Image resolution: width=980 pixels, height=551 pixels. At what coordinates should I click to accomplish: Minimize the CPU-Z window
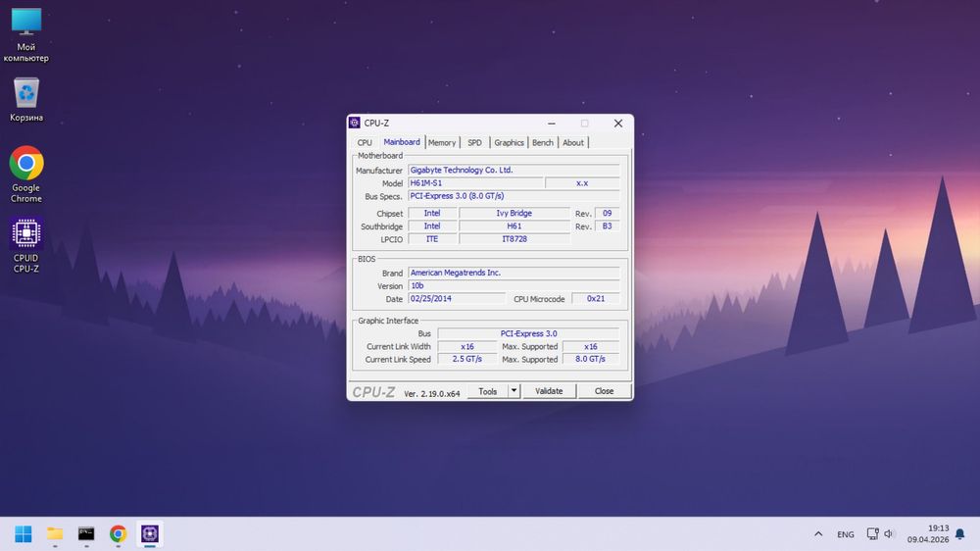click(551, 124)
